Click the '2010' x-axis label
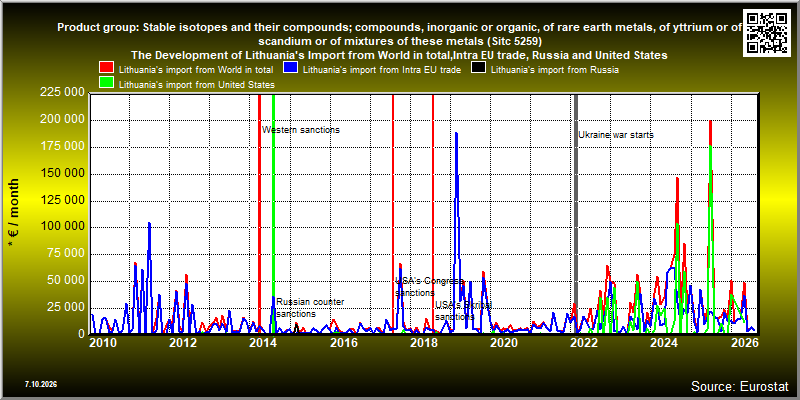The width and height of the screenshot is (800, 400). [x=103, y=342]
